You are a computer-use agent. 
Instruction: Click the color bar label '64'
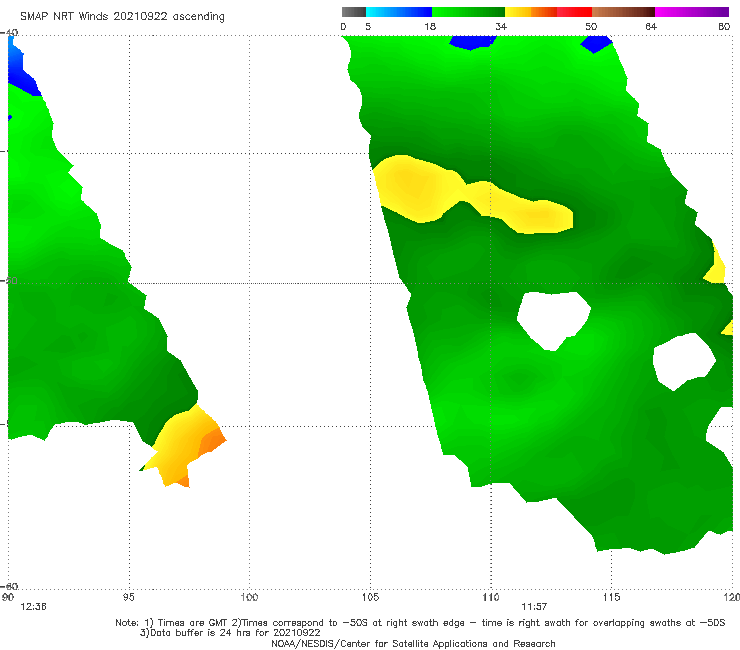(651, 26)
